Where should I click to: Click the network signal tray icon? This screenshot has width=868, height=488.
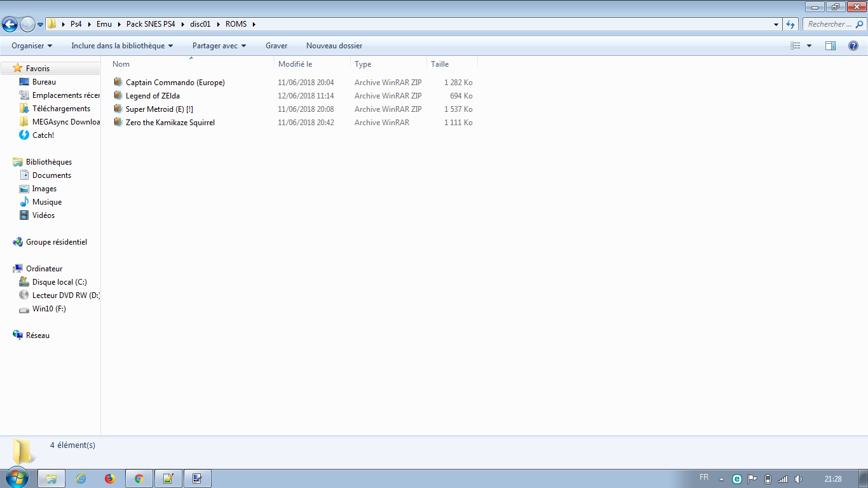click(x=783, y=479)
